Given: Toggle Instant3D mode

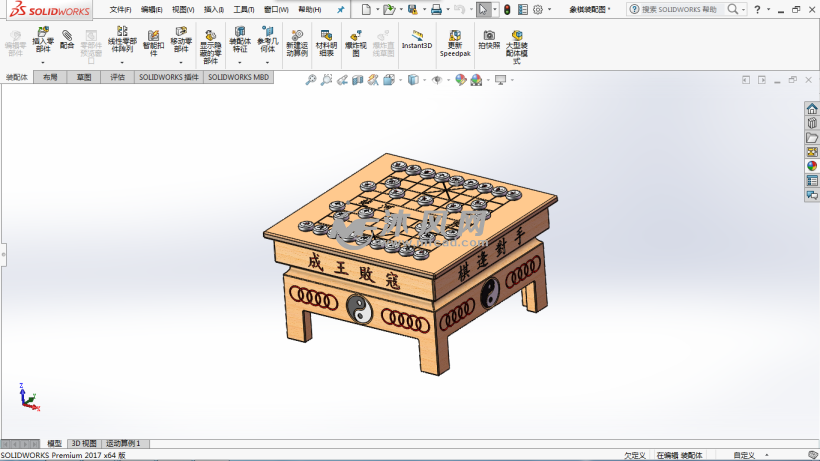Looking at the screenshot, I should pos(417,40).
